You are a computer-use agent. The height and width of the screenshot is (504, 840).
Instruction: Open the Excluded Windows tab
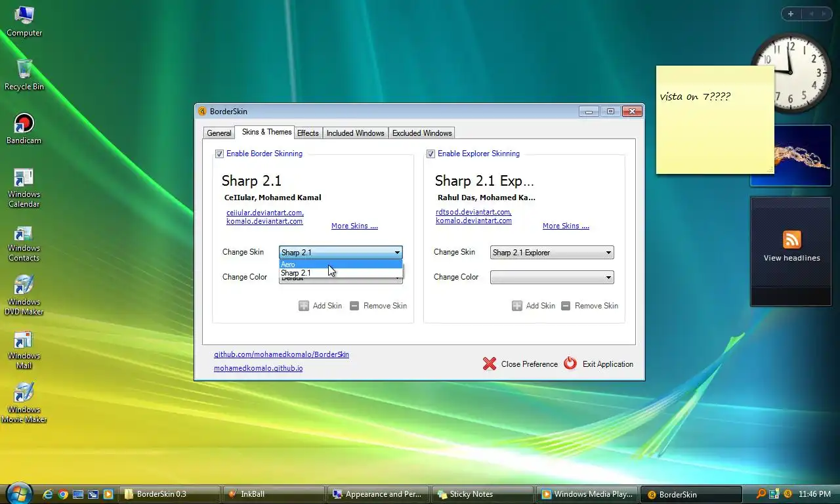click(x=422, y=133)
